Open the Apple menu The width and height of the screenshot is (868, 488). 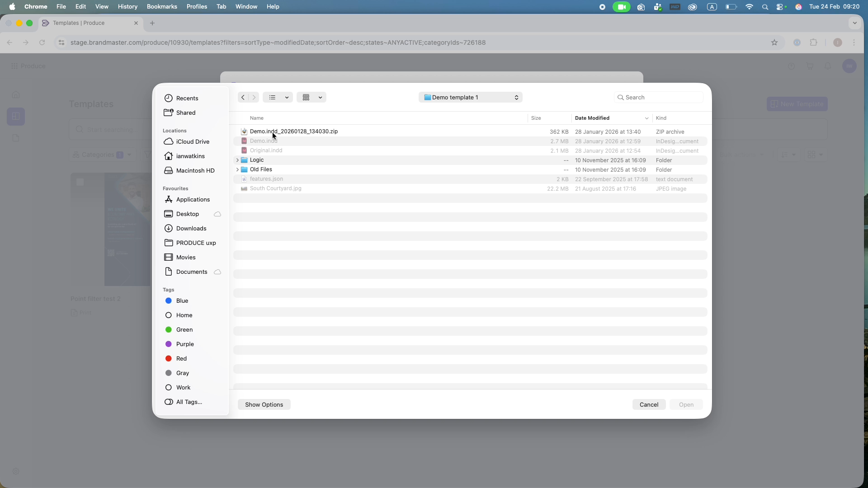[x=12, y=6]
